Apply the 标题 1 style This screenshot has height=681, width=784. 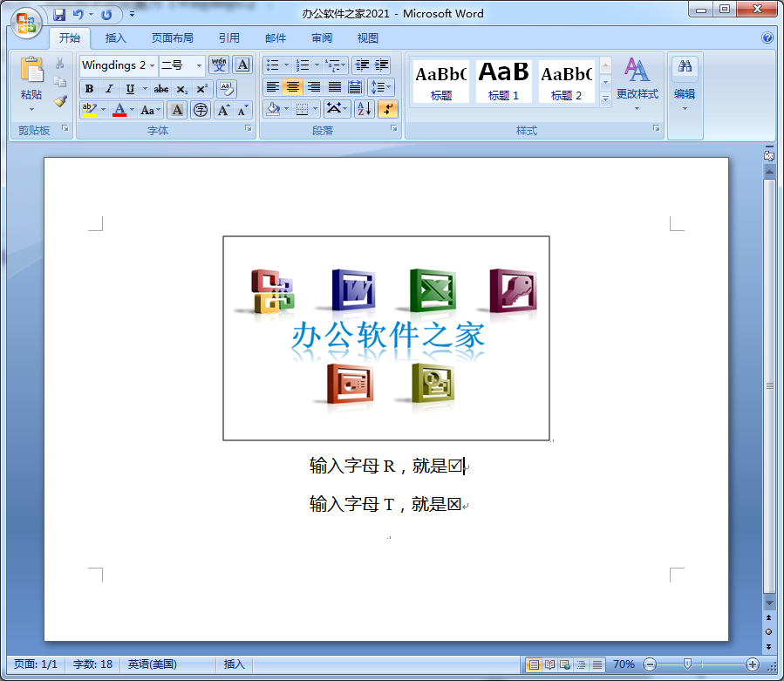[503, 81]
